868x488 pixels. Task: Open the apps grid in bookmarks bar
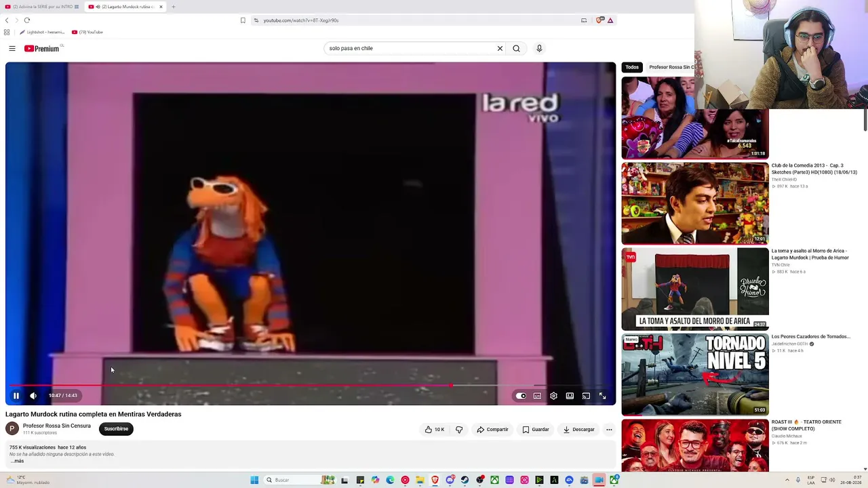pos(7,32)
